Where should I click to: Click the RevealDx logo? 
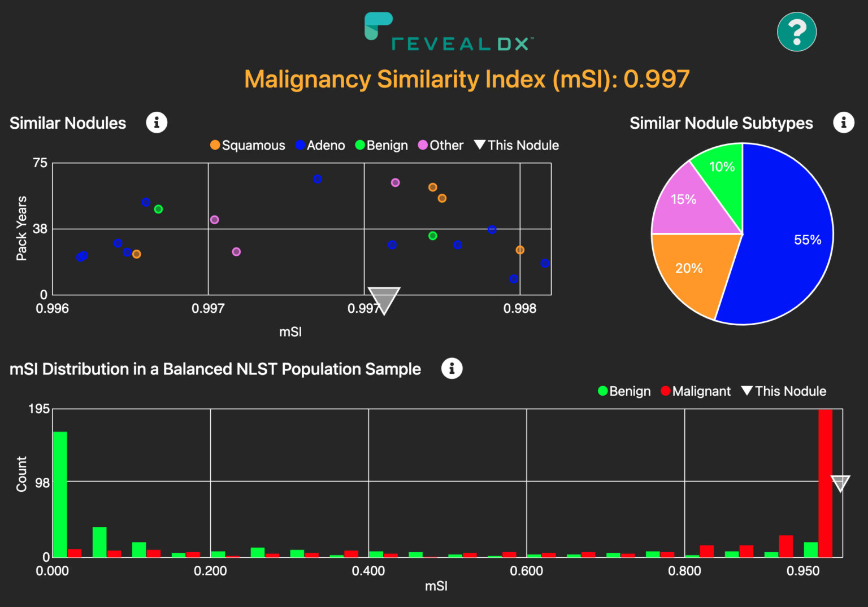point(449,33)
